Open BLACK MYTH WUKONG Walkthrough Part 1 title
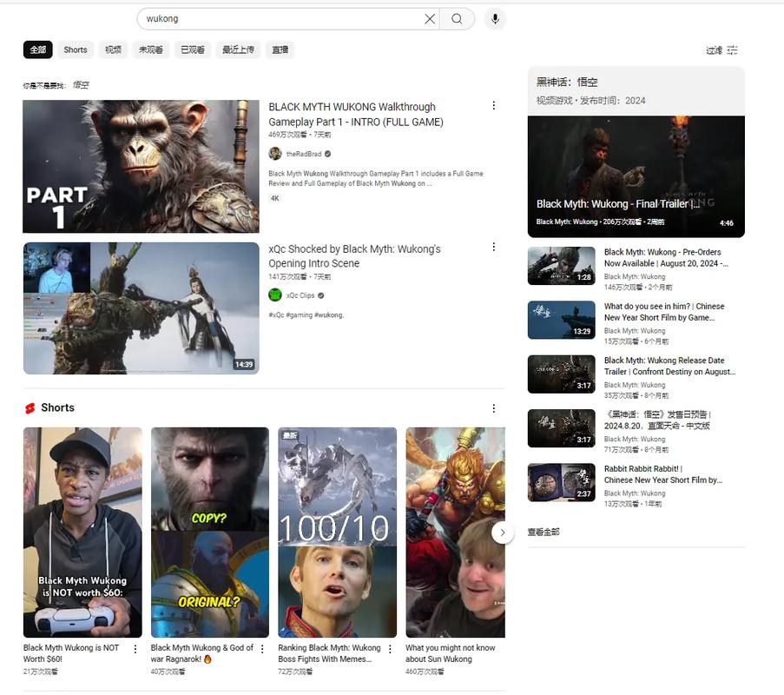Viewport: 784px width, 695px height. point(356,114)
